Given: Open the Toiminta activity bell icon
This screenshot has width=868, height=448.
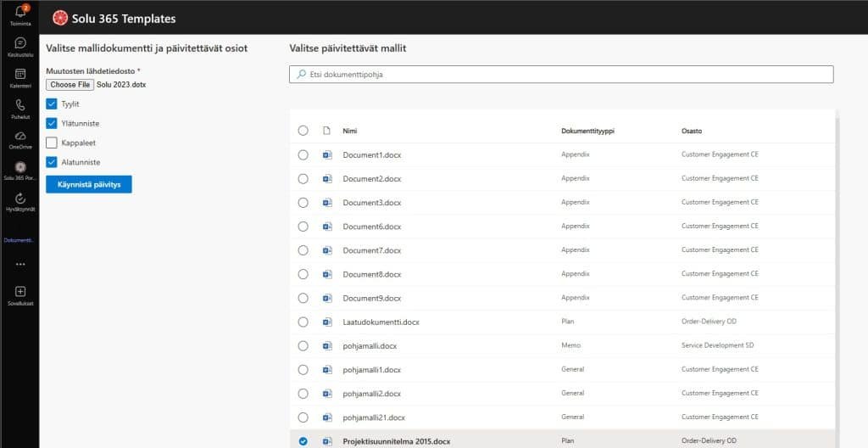Looking at the screenshot, I should pyautogui.click(x=20, y=12).
